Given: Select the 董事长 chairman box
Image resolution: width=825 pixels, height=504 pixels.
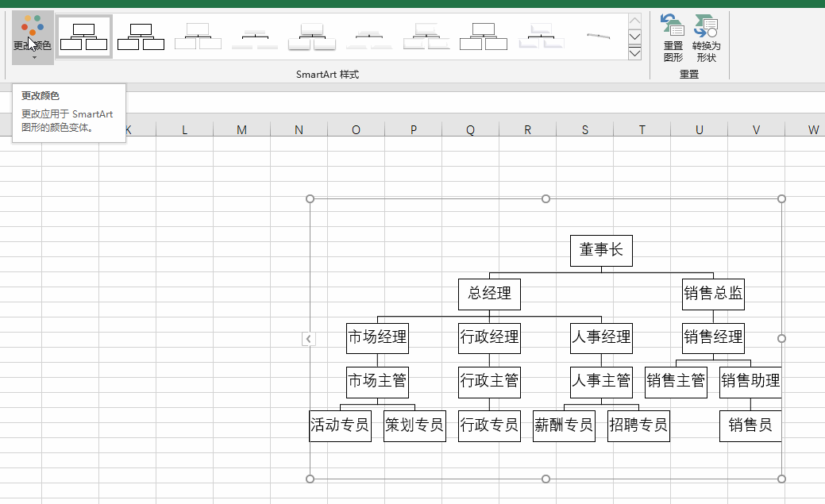Looking at the screenshot, I should (601, 251).
